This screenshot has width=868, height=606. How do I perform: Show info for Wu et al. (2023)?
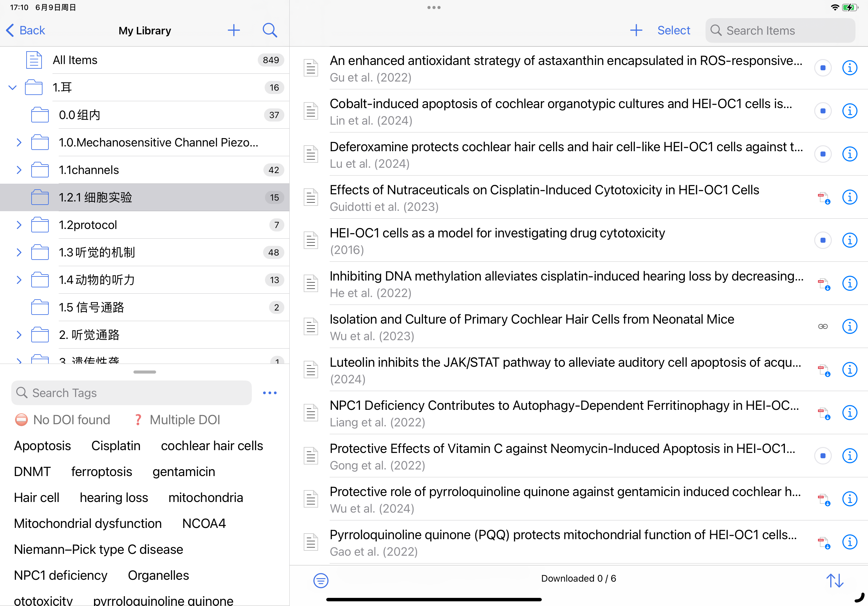[850, 327]
